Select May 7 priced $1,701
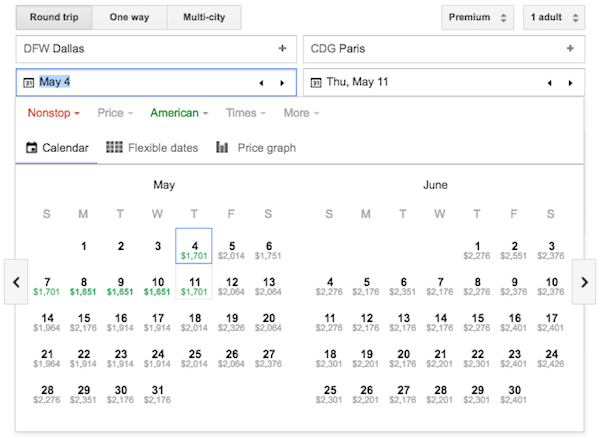 tap(46, 286)
